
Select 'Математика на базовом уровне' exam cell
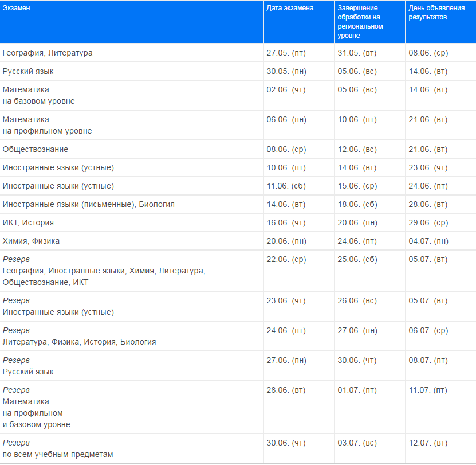(131, 95)
